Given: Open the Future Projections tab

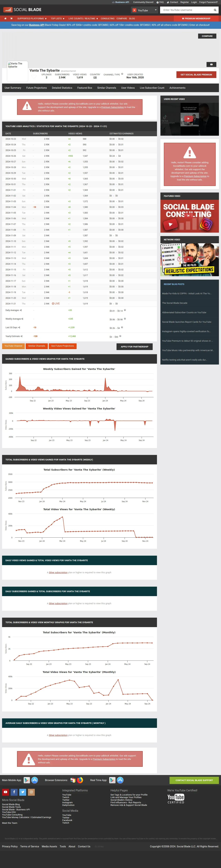Looking at the screenshot, I should tap(36, 88).
